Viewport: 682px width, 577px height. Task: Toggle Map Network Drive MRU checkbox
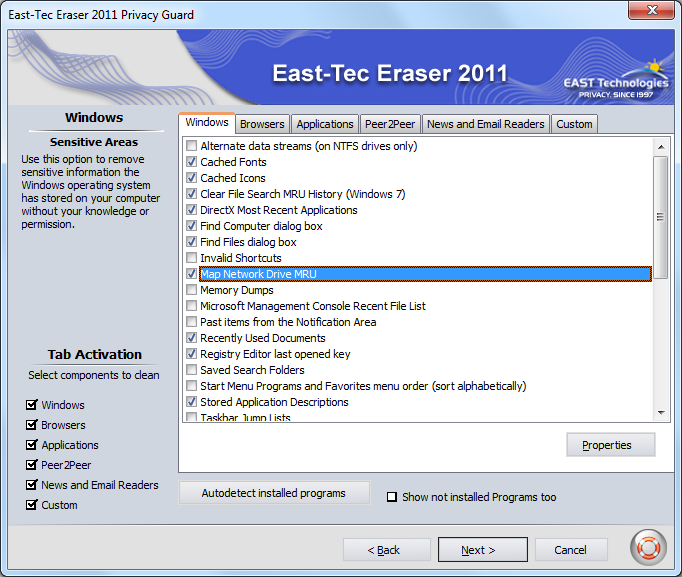pos(191,273)
